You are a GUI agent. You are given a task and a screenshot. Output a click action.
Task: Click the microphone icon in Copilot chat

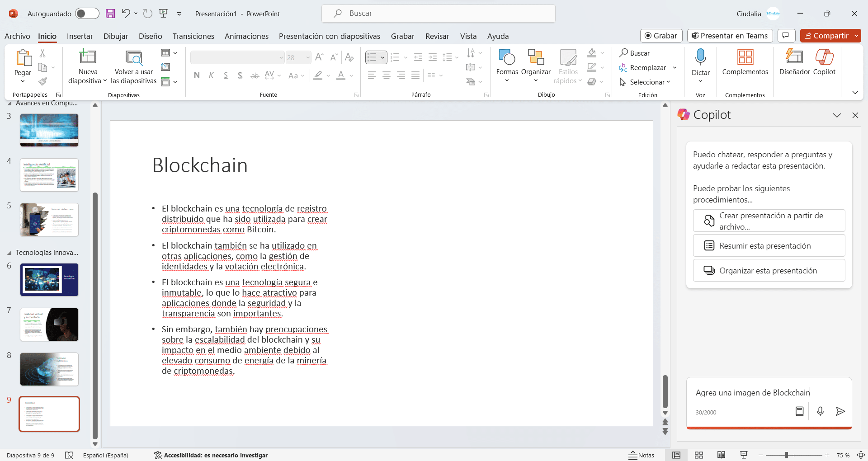pos(820,411)
